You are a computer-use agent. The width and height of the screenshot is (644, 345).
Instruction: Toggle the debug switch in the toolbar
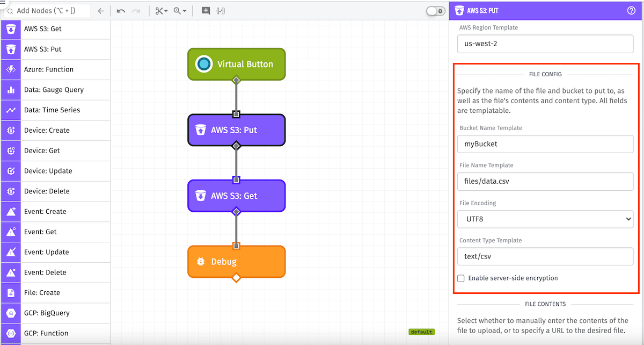[x=435, y=11]
